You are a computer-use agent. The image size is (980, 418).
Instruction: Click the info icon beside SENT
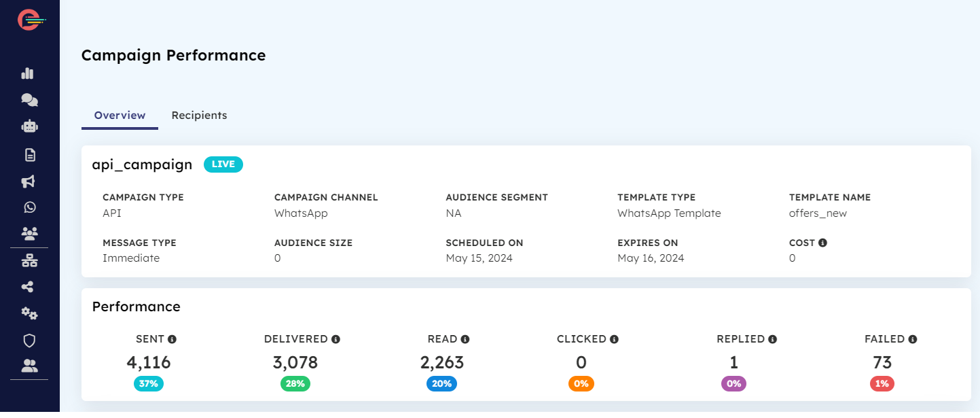click(173, 339)
